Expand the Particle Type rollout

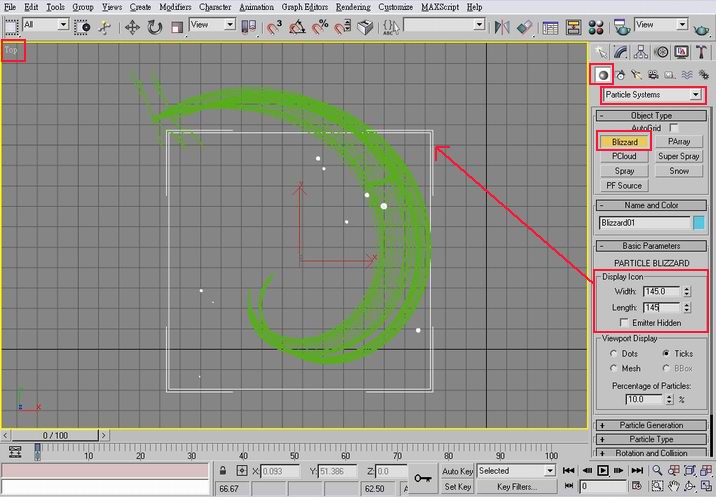click(652, 439)
